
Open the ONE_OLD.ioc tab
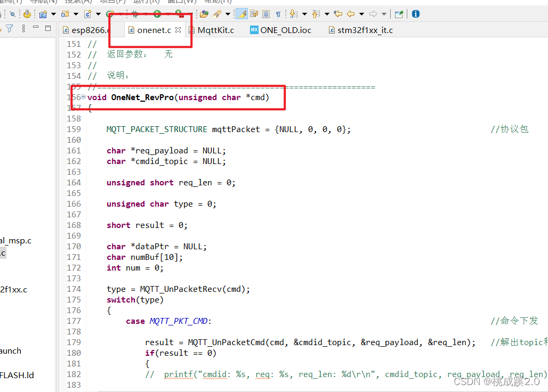[280, 30]
